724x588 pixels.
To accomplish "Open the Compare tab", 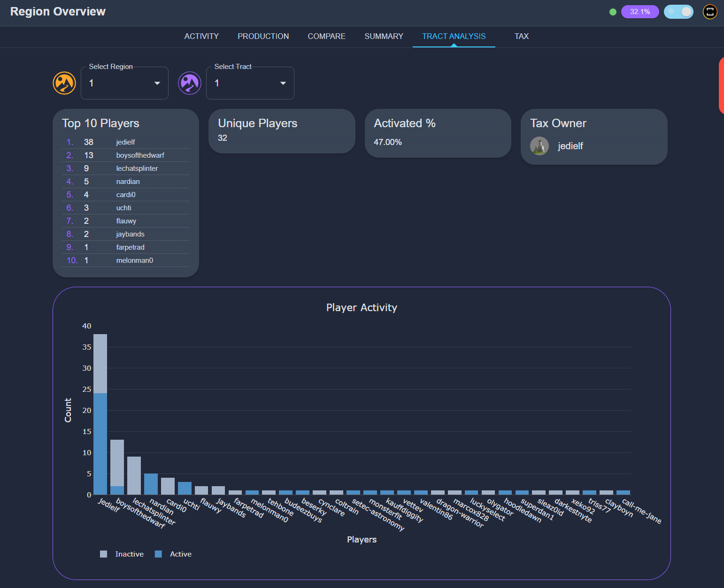I will point(326,36).
